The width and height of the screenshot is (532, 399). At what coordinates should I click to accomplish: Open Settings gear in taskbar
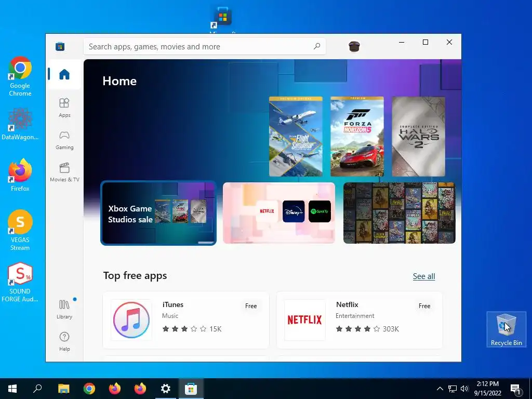click(x=166, y=389)
